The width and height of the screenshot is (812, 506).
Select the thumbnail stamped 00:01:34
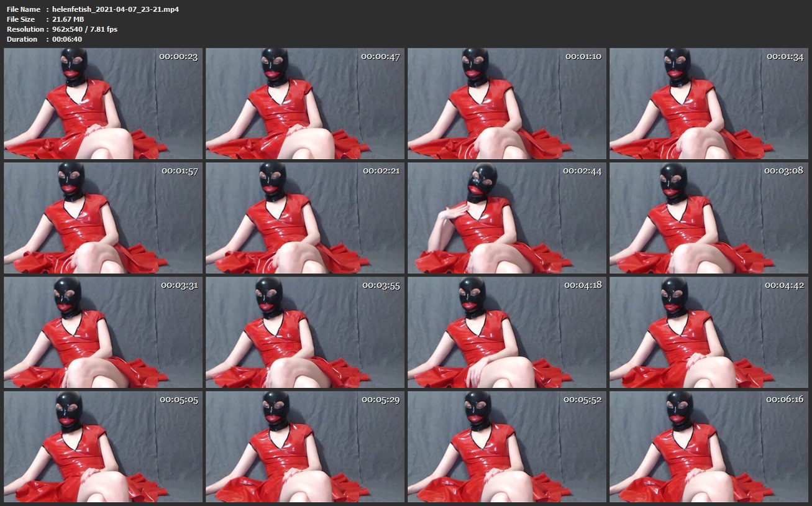709,104
